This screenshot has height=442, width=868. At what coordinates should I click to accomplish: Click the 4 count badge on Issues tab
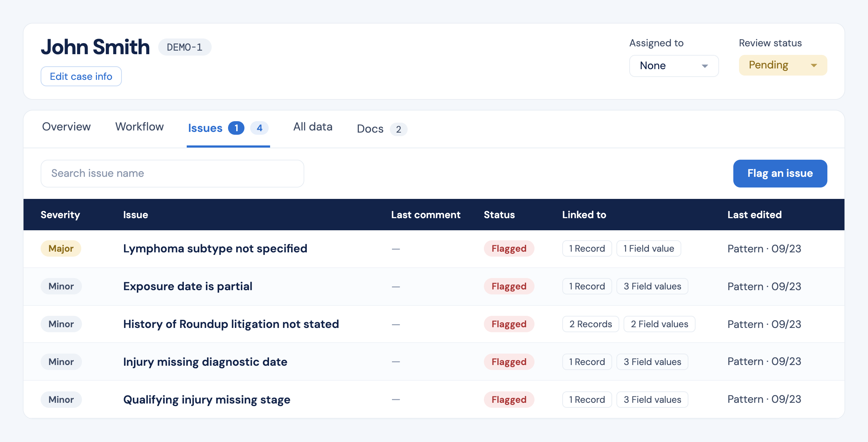[x=259, y=128]
